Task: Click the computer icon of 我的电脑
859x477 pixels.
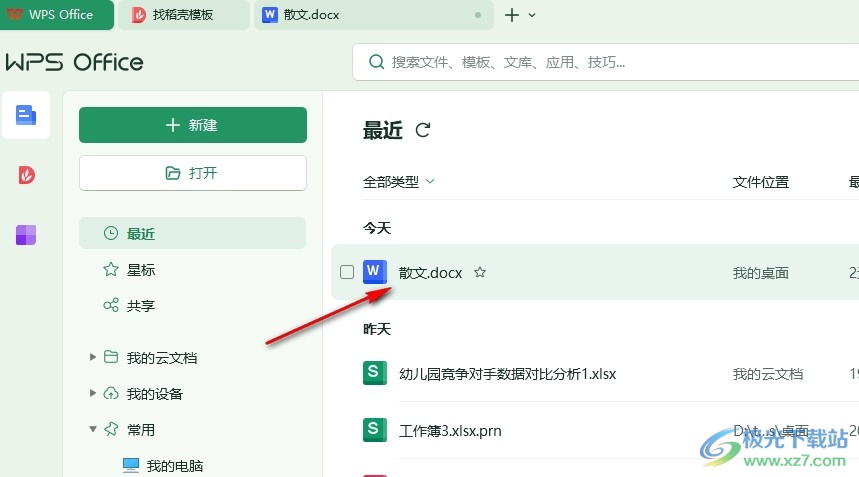Action: click(131, 465)
